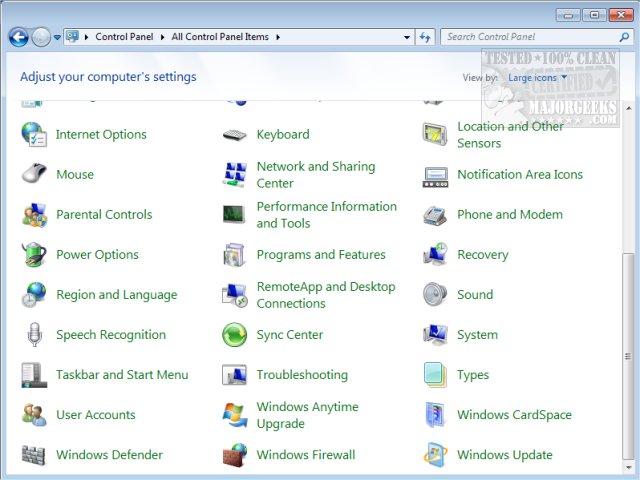The image size is (640, 480).
Task: Open the Sound link
Action: (475, 294)
